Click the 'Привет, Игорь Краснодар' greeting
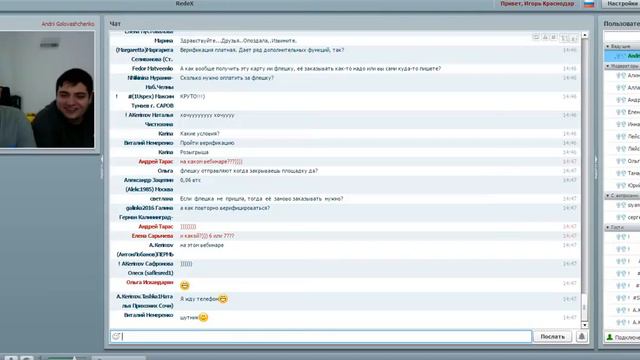Screen dimensions: 640x360 (537, 4)
